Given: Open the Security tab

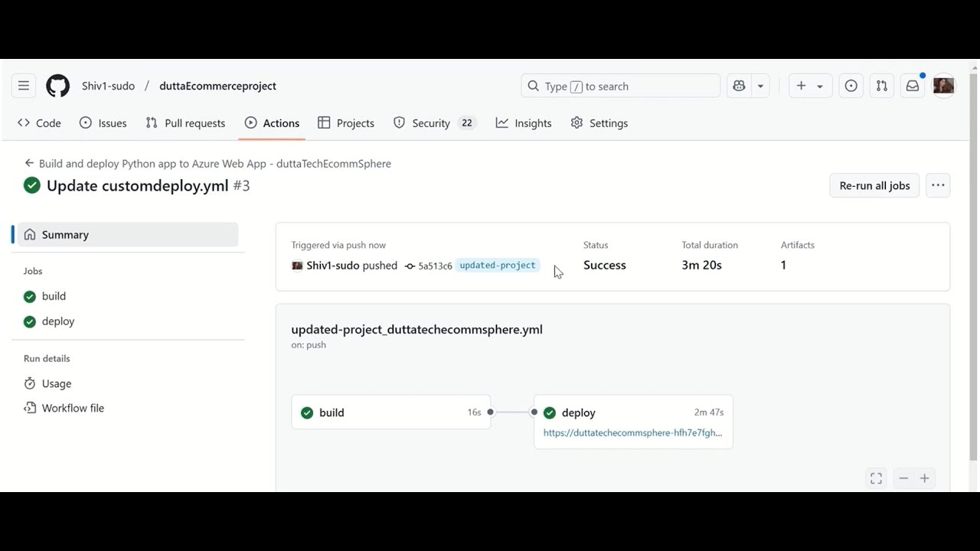Looking at the screenshot, I should point(435,122).
